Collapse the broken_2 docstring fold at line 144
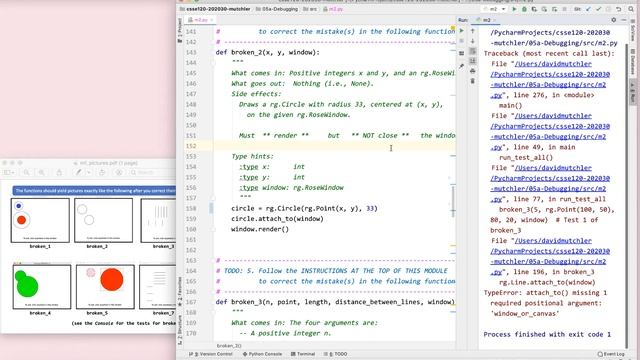 click(x=213, y=62)
